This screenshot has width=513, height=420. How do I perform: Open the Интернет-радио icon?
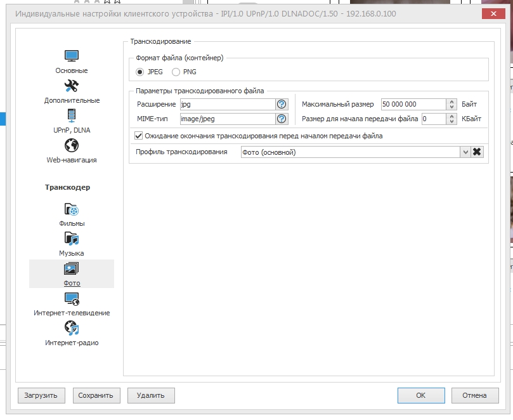pos(72,329)
